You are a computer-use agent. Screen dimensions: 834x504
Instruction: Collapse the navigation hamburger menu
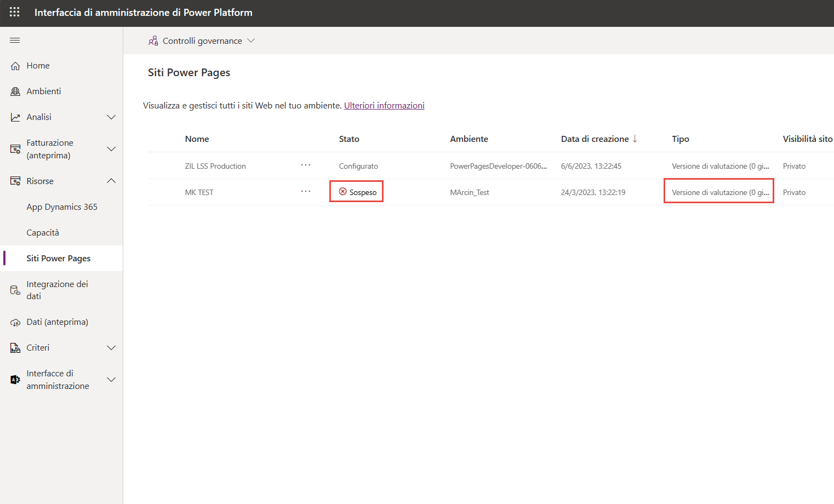(x=15, y=40)
